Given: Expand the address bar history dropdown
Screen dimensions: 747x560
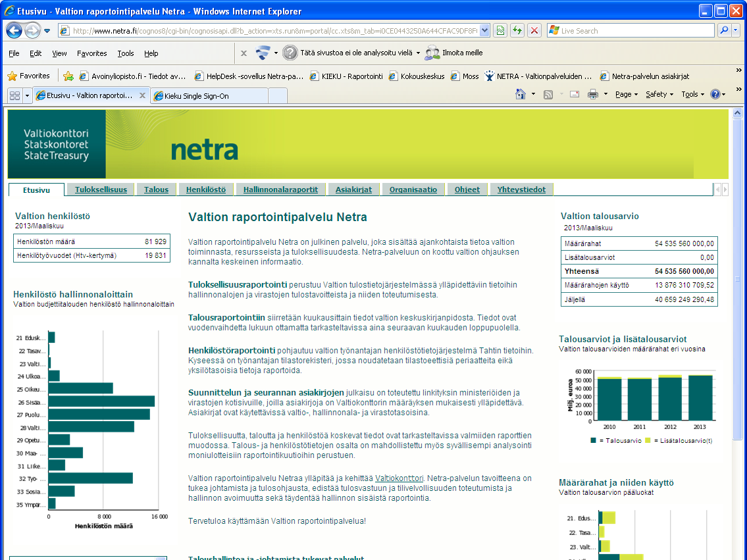Looking at the screenshot, I should pyautogui.click(x=484, y=31).
